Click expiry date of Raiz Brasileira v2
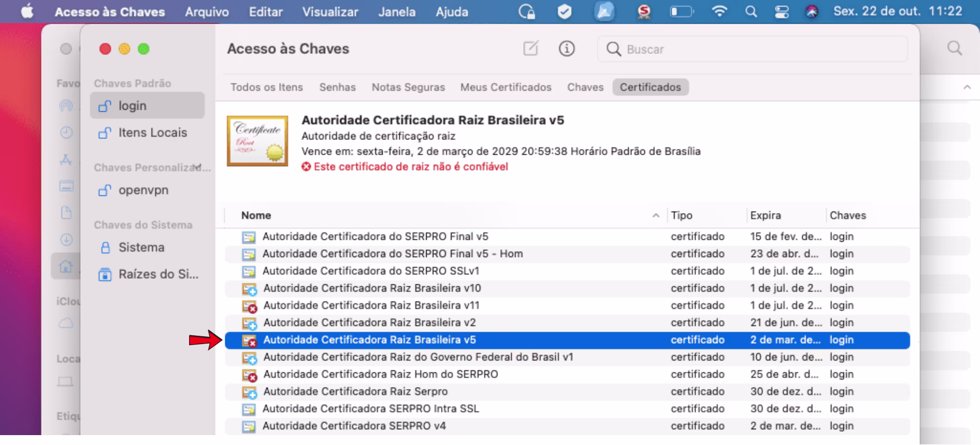This screenshot has height=445, width=980. click(785, 323)
